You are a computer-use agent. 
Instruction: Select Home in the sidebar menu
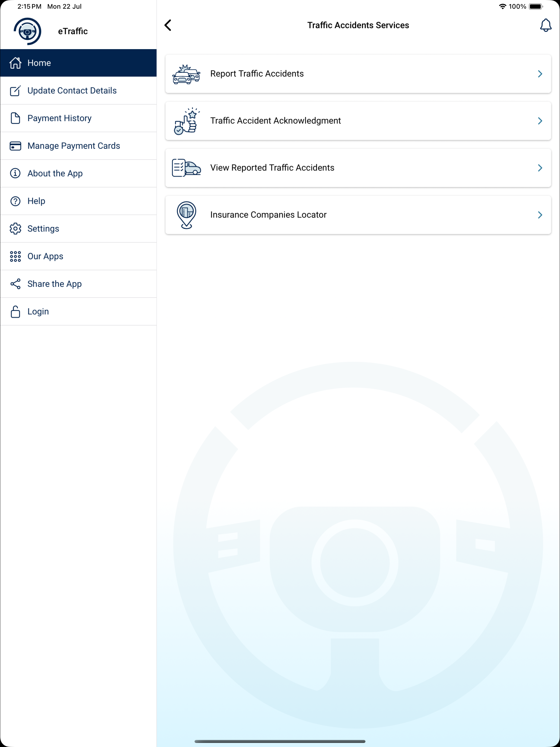[78, 63]
